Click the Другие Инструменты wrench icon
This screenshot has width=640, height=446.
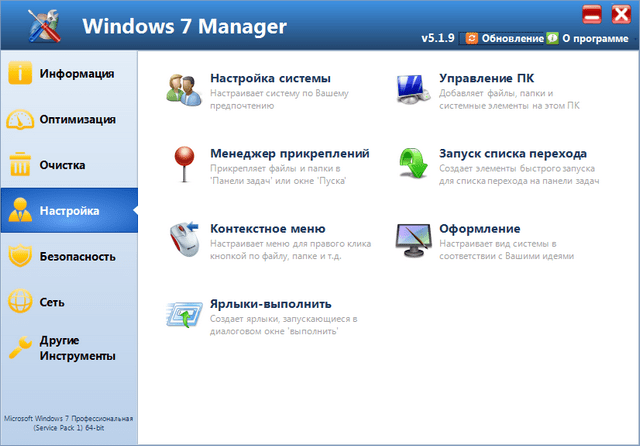tap(20, 347)
